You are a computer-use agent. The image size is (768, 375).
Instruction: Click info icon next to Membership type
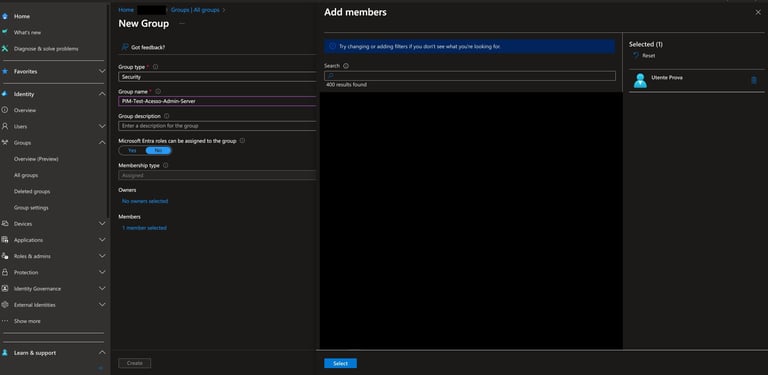tap(165, 165)
